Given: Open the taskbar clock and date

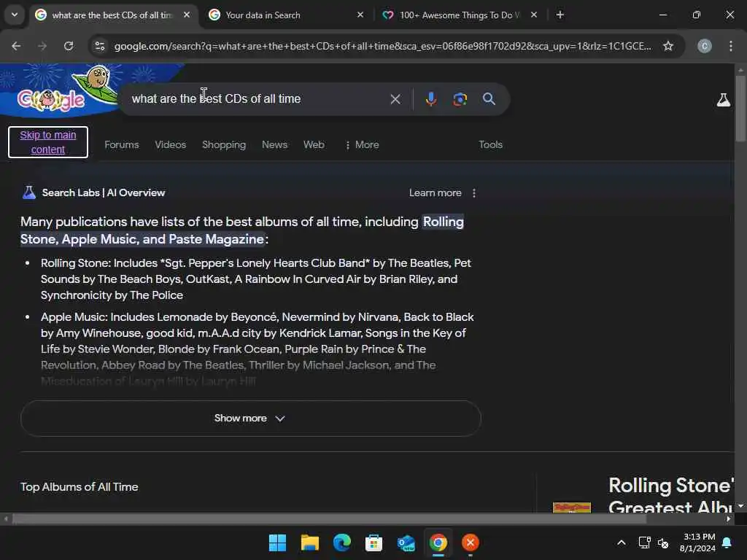Looking at the screenshot, I should (697, 542).
